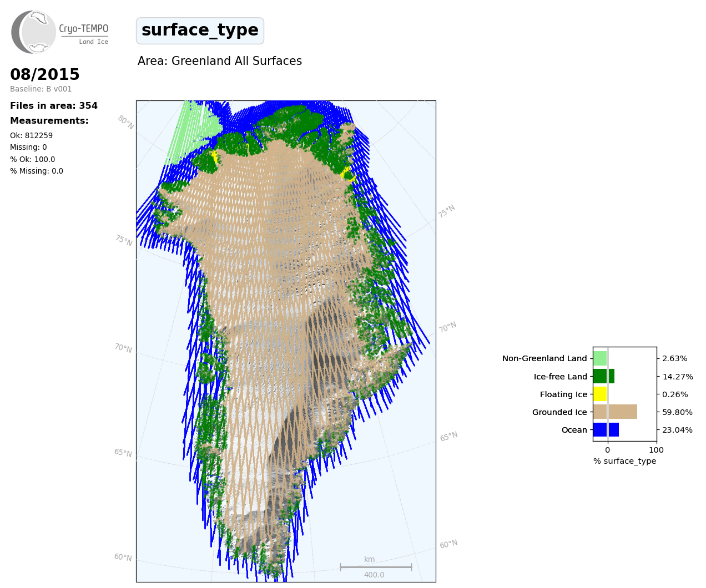706x588 pixels.
Task: Click the Ok: 812259 measurement count
Action: tap(32, 135)
